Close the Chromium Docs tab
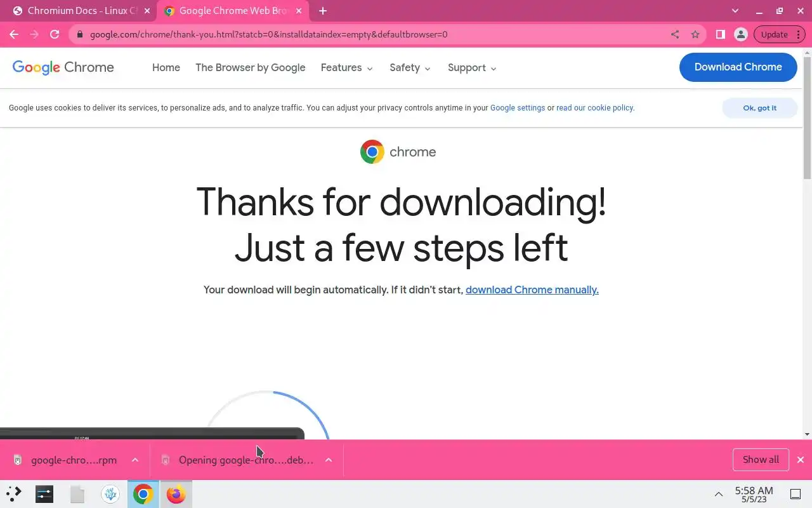 click(147, 11)
